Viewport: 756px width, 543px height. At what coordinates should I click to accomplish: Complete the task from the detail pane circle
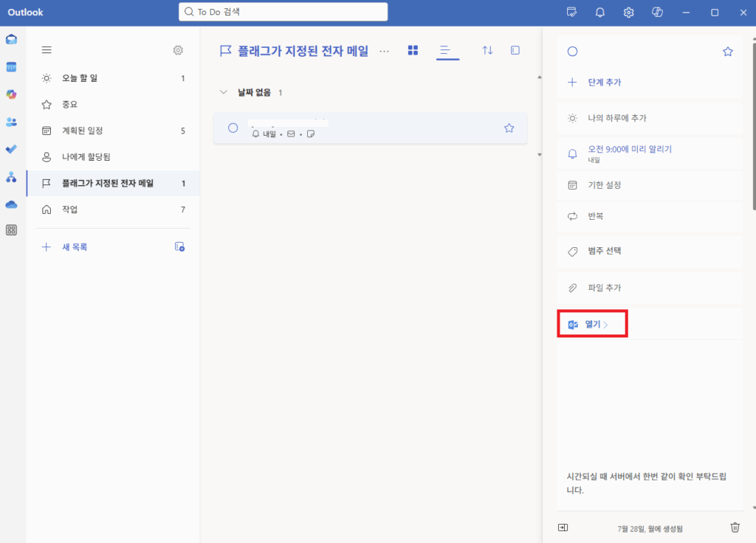pos(573,52)
